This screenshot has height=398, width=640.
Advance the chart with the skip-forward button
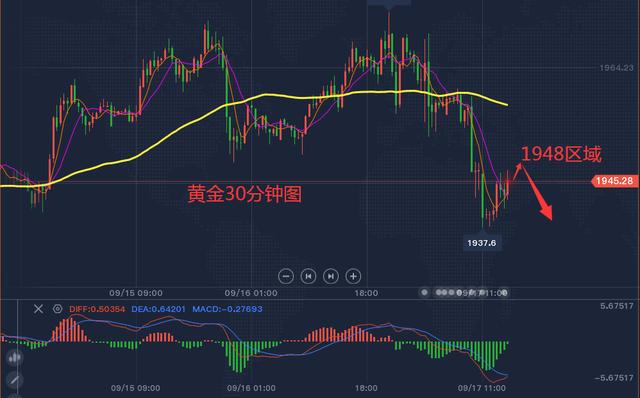331,276
